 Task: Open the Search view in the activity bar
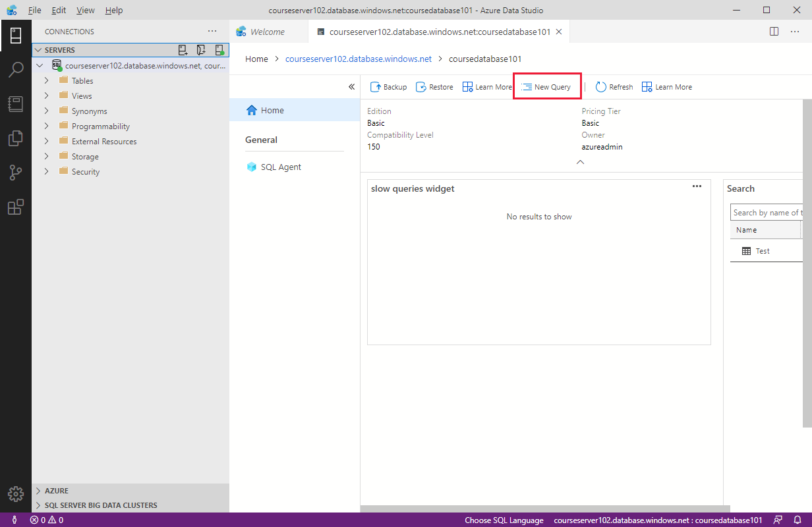pyautogui.click(x=16, y=69)
